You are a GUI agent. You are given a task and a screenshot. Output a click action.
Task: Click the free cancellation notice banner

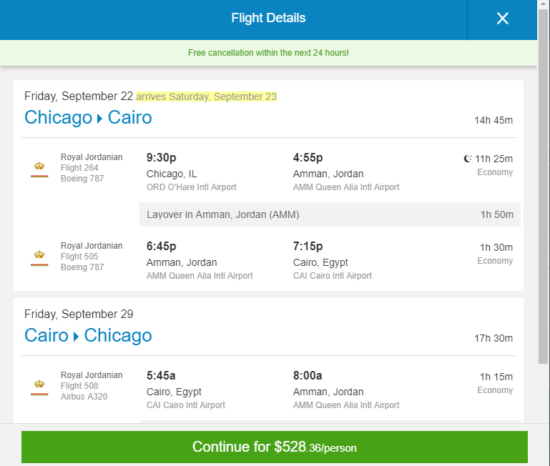click(x=268, y=53)
